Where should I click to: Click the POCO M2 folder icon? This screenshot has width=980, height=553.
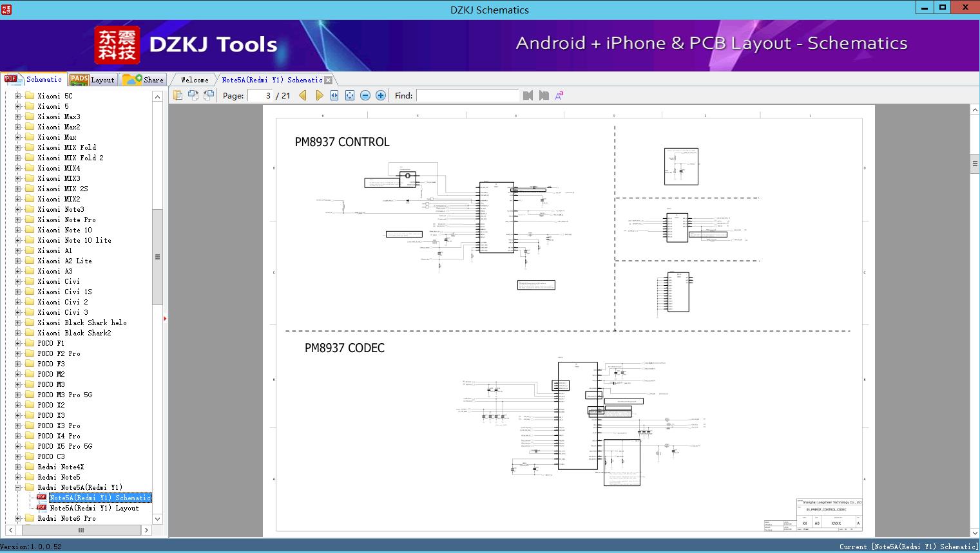(x=29, y=374)
